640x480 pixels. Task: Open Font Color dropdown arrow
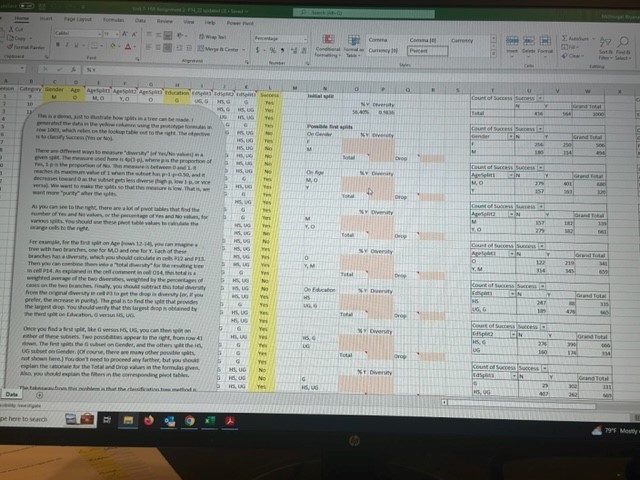coord(134,47)
